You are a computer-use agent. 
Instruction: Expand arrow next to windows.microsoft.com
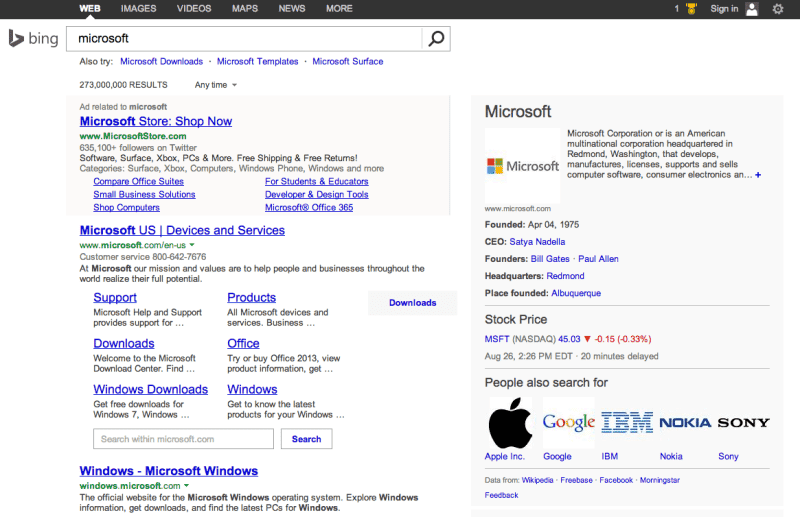point(186,486)
